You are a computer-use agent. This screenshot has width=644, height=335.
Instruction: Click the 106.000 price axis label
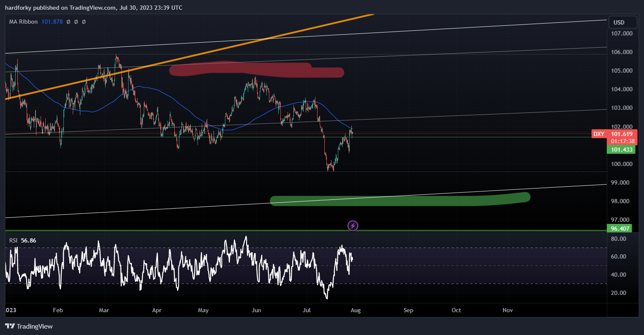[x=622, y=52]
